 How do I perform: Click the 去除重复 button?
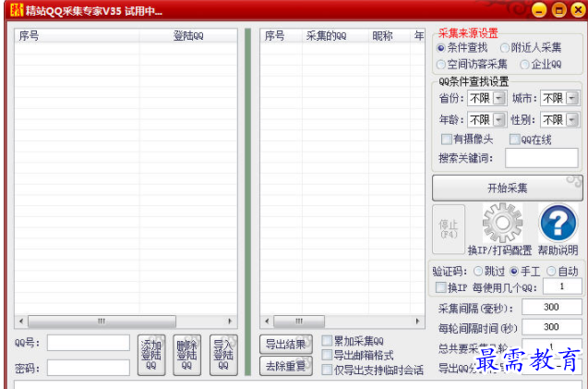point(286,366)
